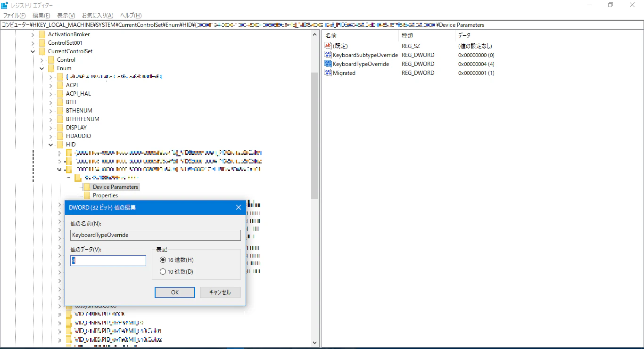Expand the BTHENUM key

tap(50, 111)
